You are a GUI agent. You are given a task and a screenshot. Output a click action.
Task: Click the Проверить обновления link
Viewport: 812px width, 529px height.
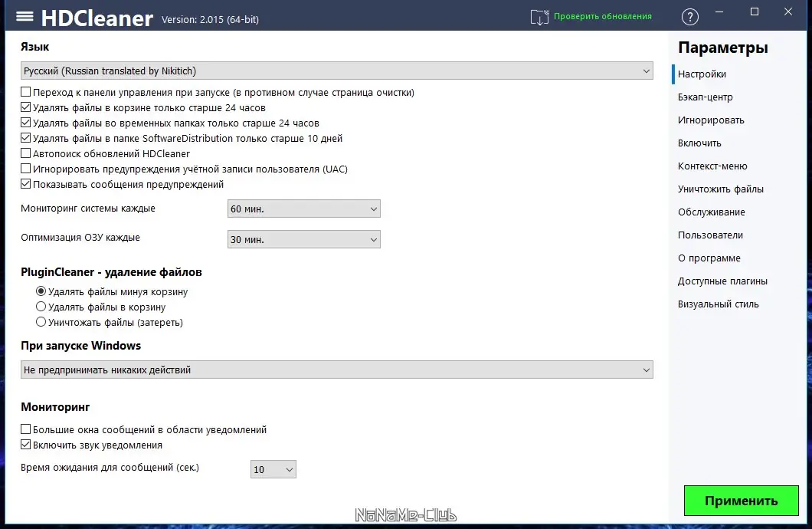click(x=603, y=16)
